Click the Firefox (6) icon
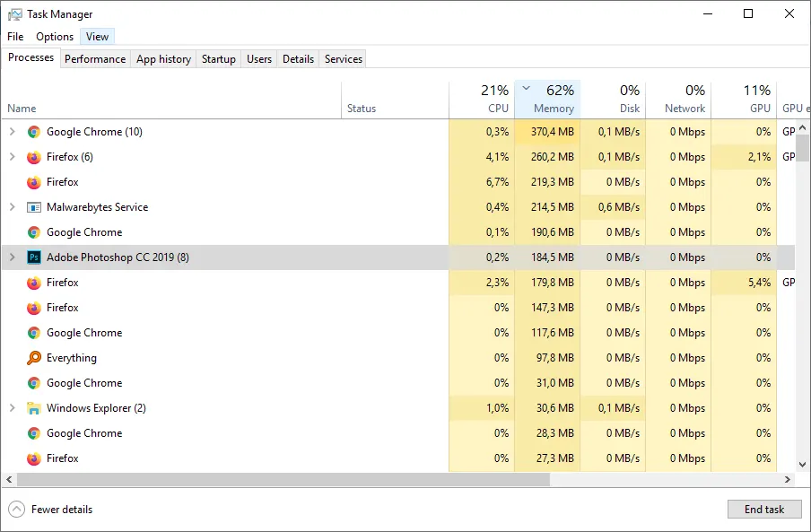 33,157
